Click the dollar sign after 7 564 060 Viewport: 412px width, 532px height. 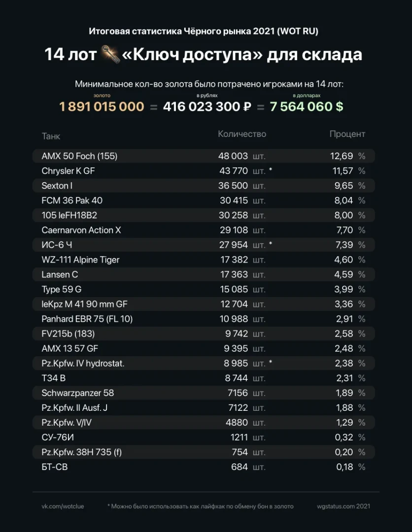339,106
